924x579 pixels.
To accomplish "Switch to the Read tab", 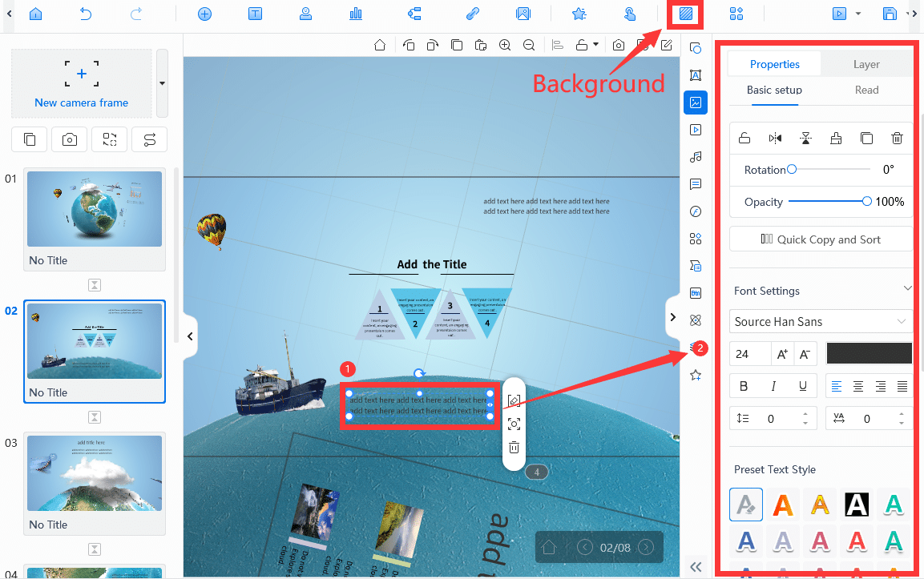I will 866,90.
